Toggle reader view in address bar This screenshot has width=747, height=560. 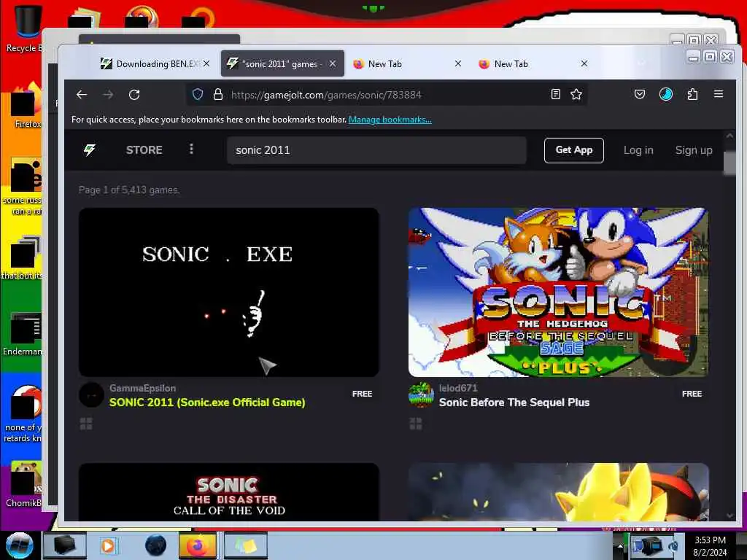tap(555, 94)
